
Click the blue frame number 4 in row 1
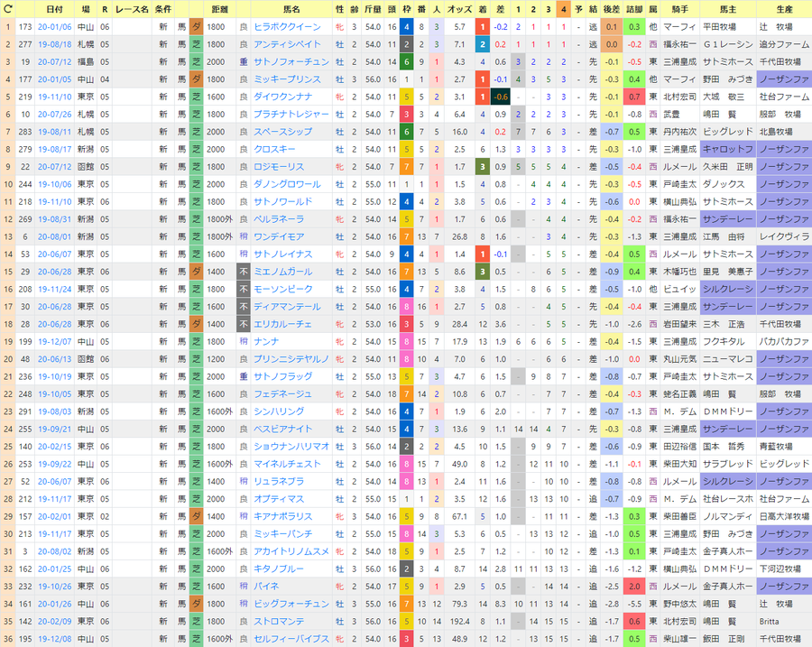pyautogui.click(x=407, y=27)
